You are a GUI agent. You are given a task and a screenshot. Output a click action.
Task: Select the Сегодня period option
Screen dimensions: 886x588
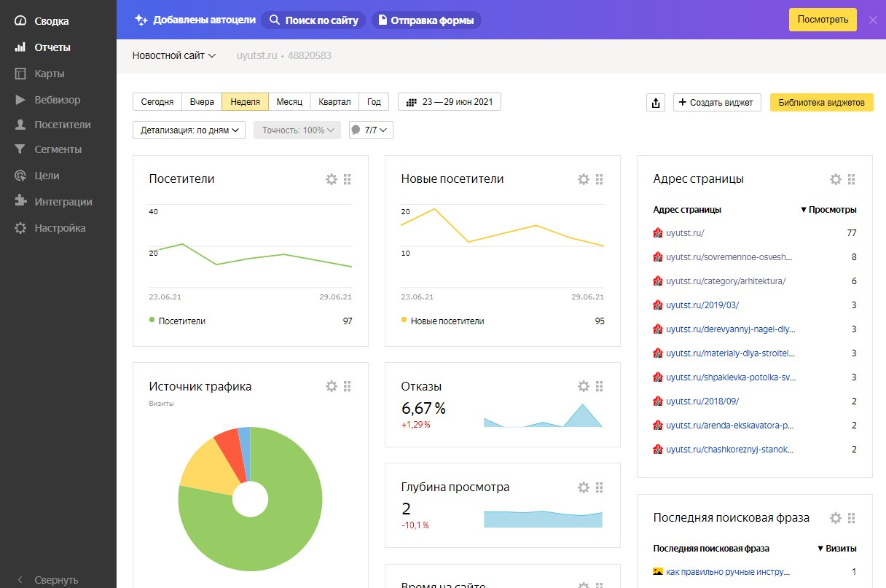coord(157,102)
